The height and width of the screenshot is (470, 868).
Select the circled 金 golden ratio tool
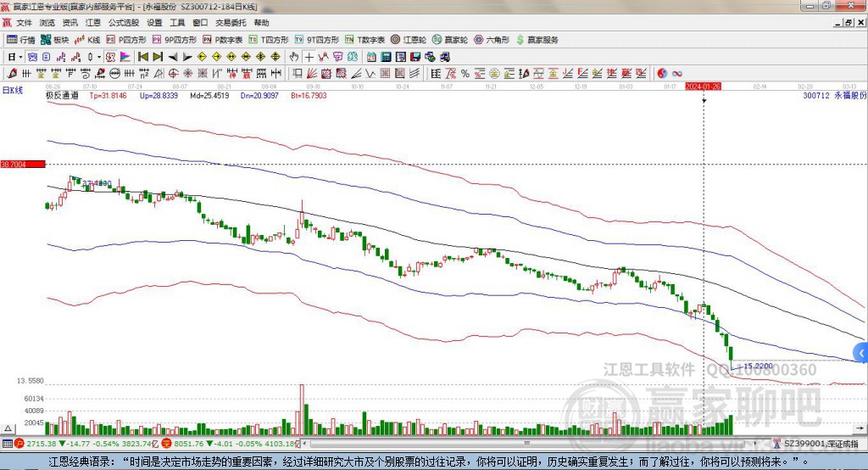click(x=494, y=73)
